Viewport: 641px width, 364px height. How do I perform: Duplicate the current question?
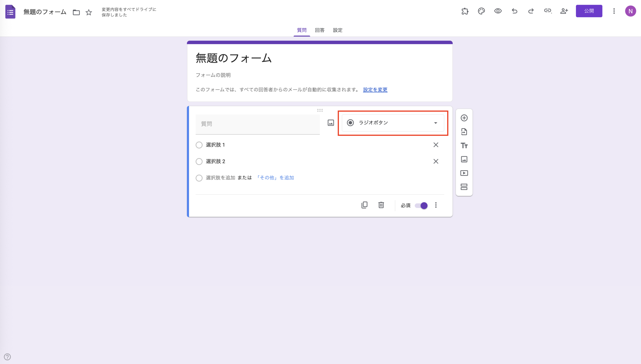click(365, 205)
